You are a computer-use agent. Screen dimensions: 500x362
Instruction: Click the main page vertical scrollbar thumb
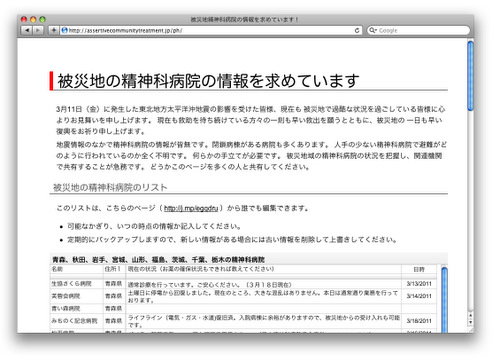pyautogui.click(x=470, y=76)
